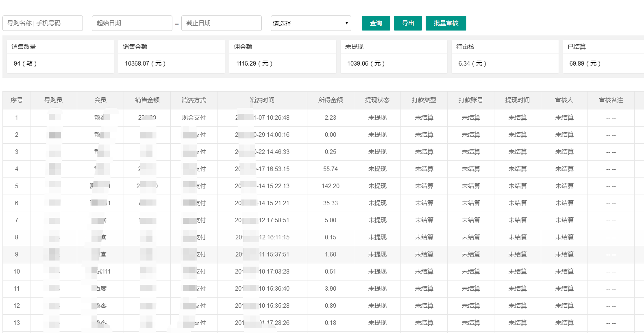Open the 请选择 dropdown menu
This screenshot has width=644, height=333.
(311, 23)
